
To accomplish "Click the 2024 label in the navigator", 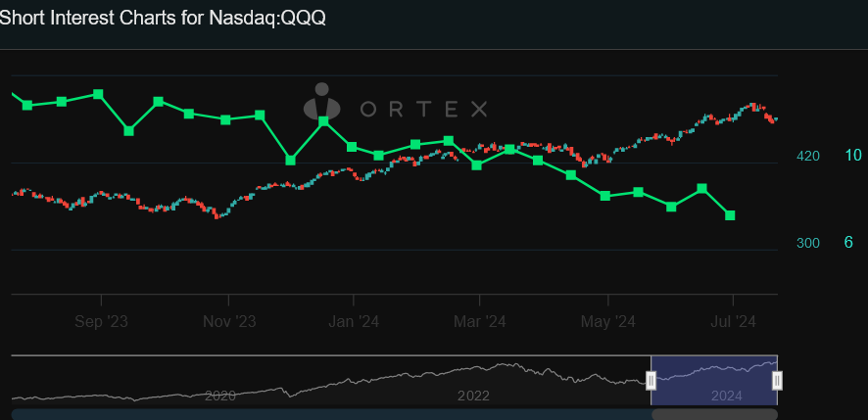I will 727,397.
